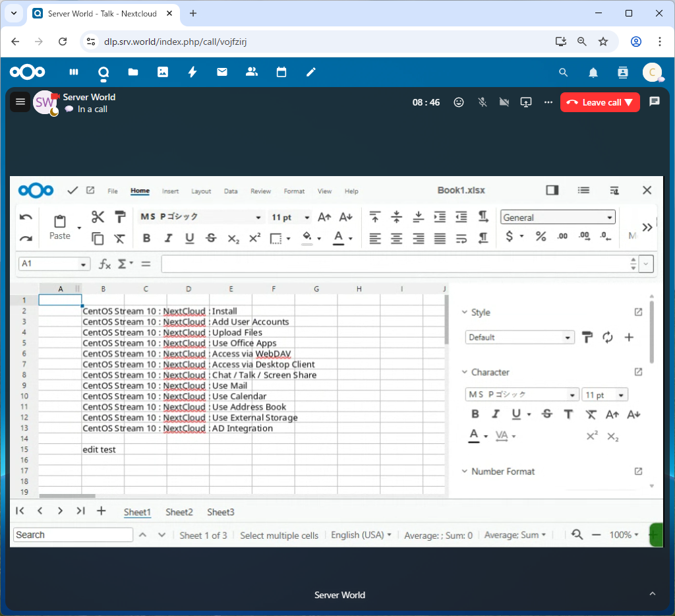Click the background color fill bucket
The image size is (675, 616).
pyautogui.click(x=307, y=238)
